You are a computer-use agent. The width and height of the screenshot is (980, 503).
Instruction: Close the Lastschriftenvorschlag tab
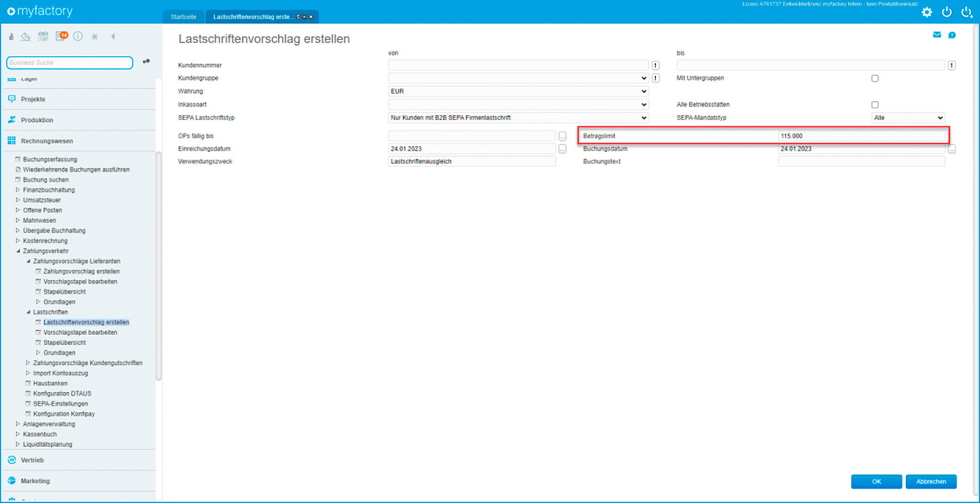(x=311, y=17)
